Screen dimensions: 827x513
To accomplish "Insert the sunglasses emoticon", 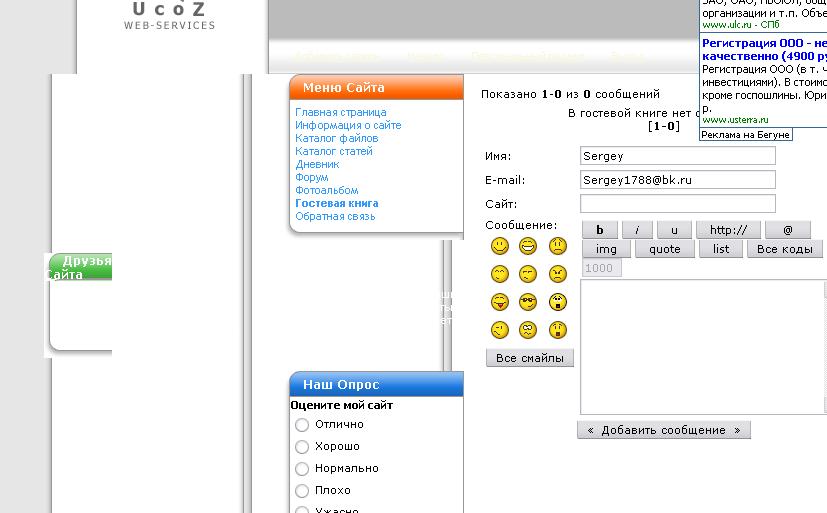I will coord(529,302).
